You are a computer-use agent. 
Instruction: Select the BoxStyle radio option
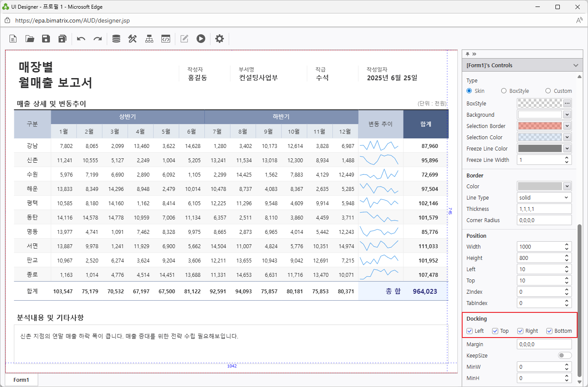tap(504, 91)
